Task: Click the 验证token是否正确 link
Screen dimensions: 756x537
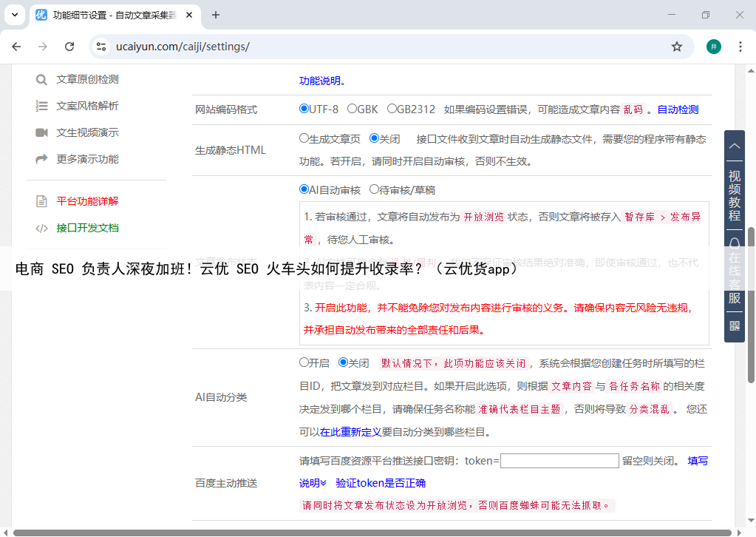Action: [x=381, y=483]
